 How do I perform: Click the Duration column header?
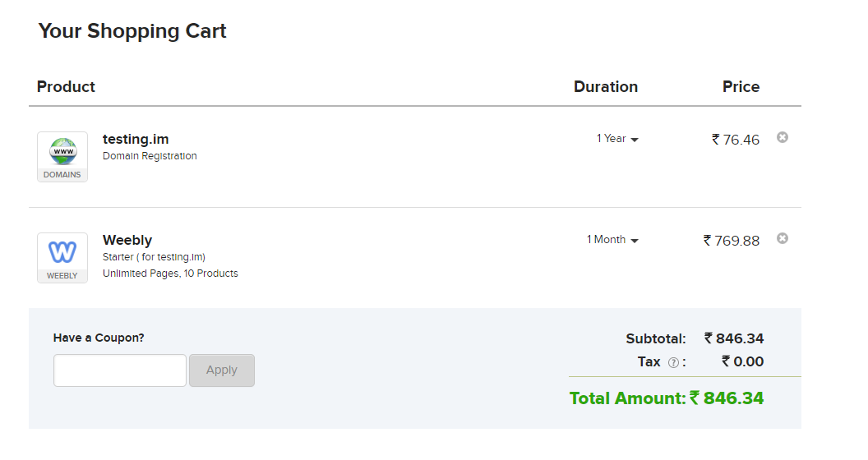(x=606, y=87)
